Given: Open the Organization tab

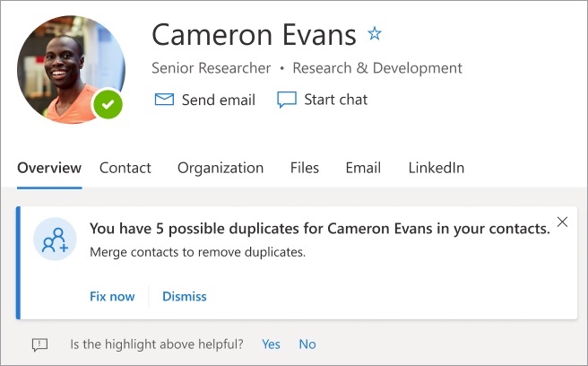Looking at the screenshot, I should 220,168.
